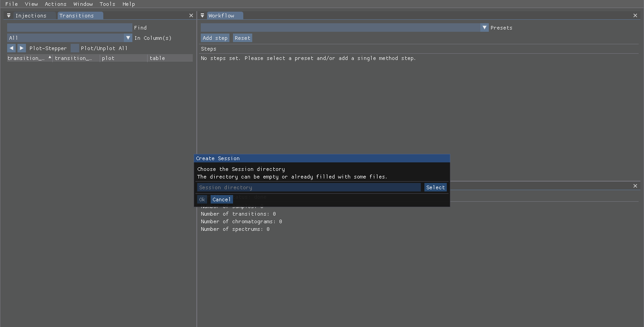Step plot backward with left arrow

pyautogui.click(x=11, y=48)
